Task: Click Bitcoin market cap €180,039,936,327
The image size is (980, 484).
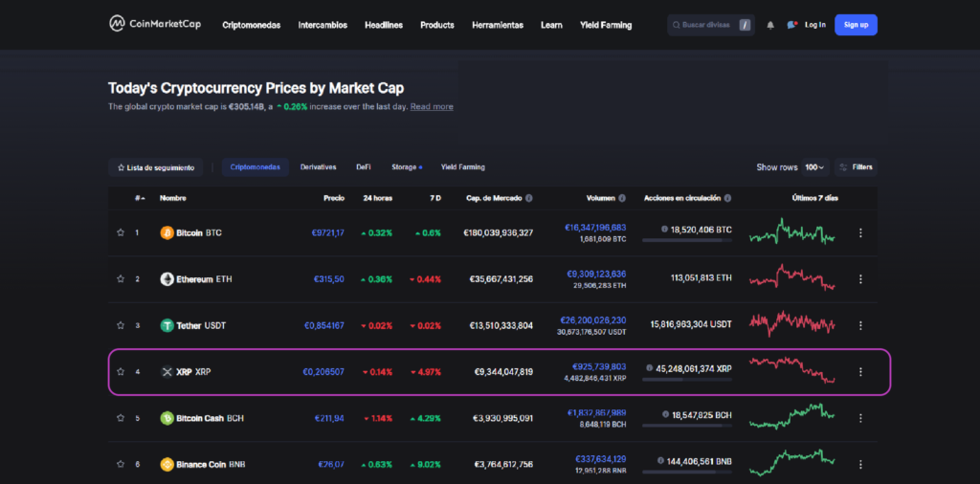Action: 498,233
